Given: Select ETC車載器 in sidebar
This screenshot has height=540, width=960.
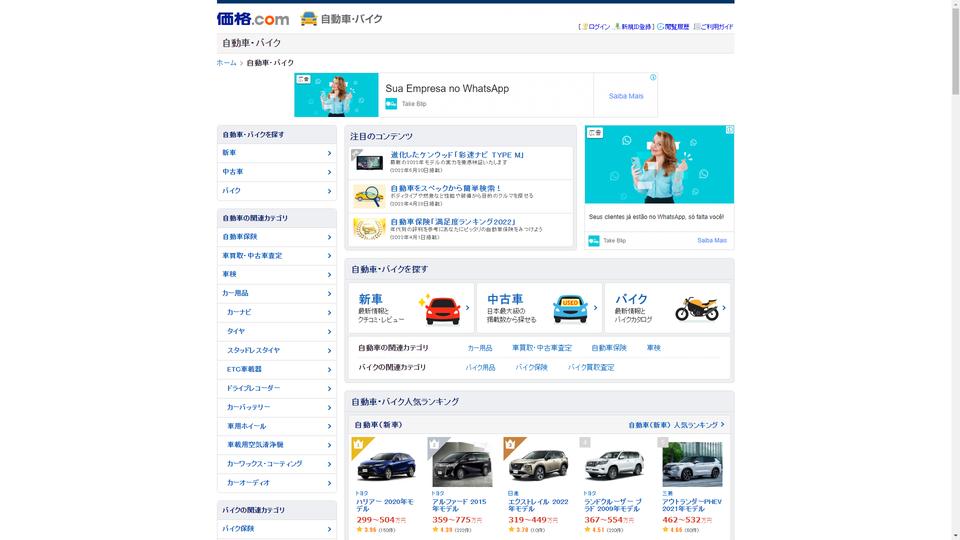Looking at the screenshot, I should click(277, 369).
